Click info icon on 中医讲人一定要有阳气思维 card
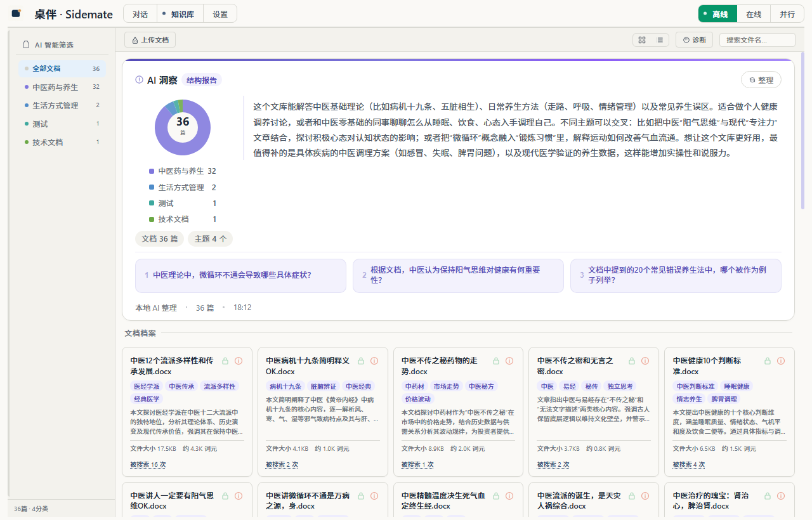The height and width of the screenshot is (520, 812). [x=239, y=496]
